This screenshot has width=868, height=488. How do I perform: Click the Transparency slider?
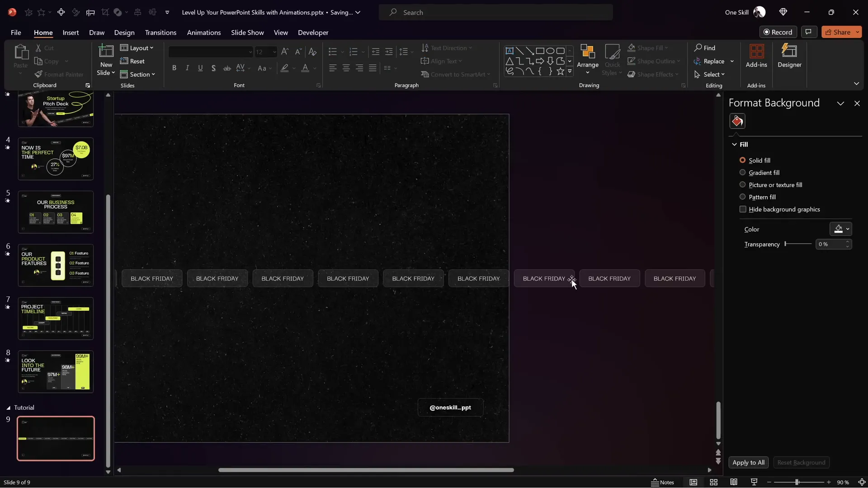coord(798,244)
